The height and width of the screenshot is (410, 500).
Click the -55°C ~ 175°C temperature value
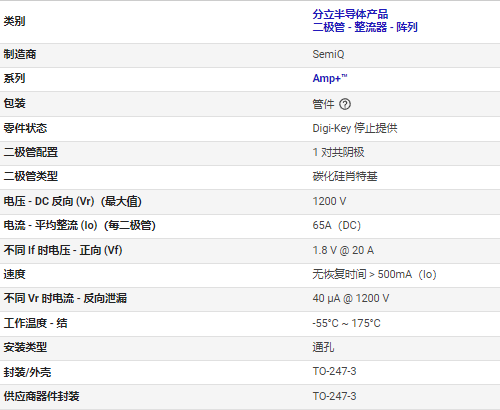coord(346,323)
